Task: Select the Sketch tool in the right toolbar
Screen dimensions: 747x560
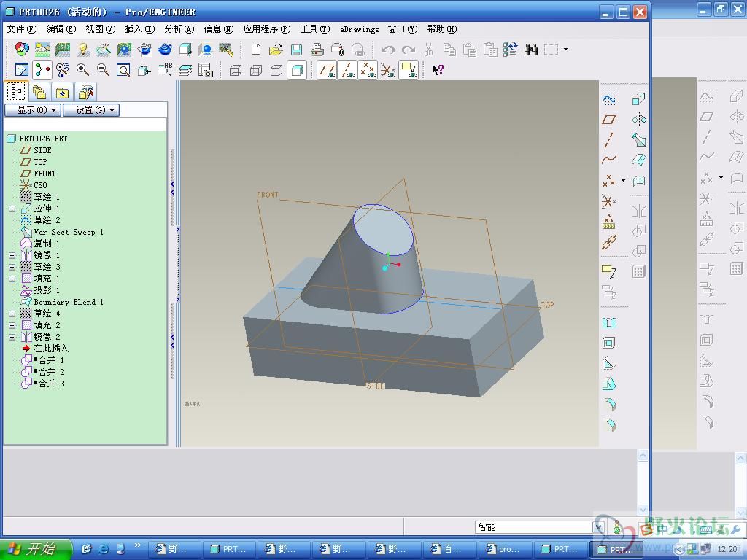Action: [608, 98]
